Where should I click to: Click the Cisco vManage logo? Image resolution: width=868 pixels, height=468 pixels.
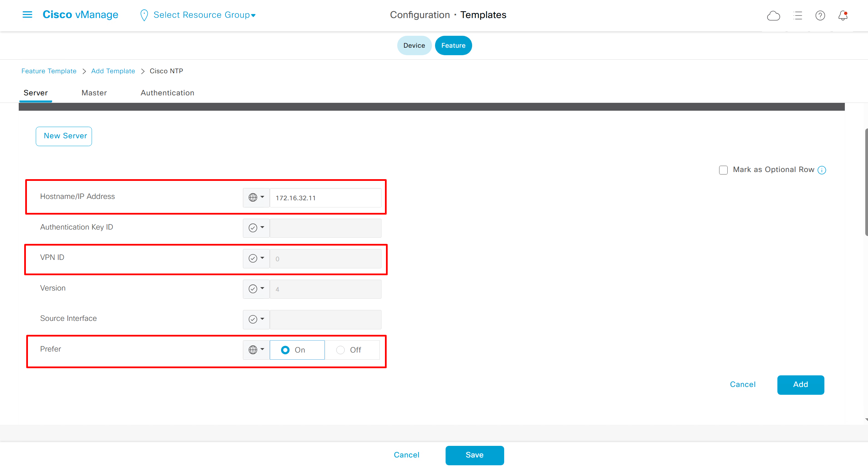point(80,15)
